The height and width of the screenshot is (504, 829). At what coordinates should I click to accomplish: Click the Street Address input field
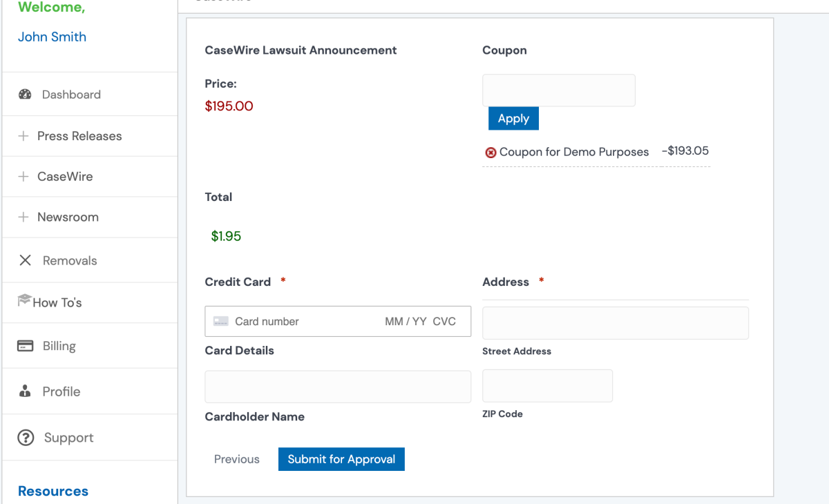tap(615, 322)
